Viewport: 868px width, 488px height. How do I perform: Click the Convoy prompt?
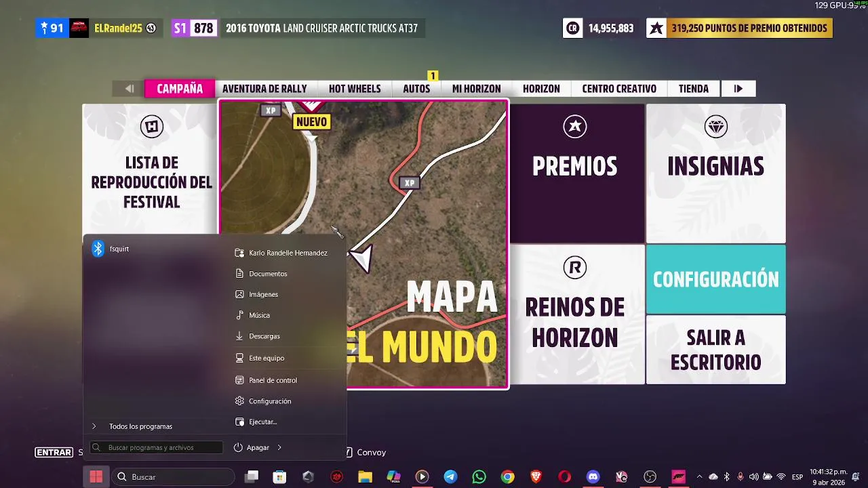(371, 452)
